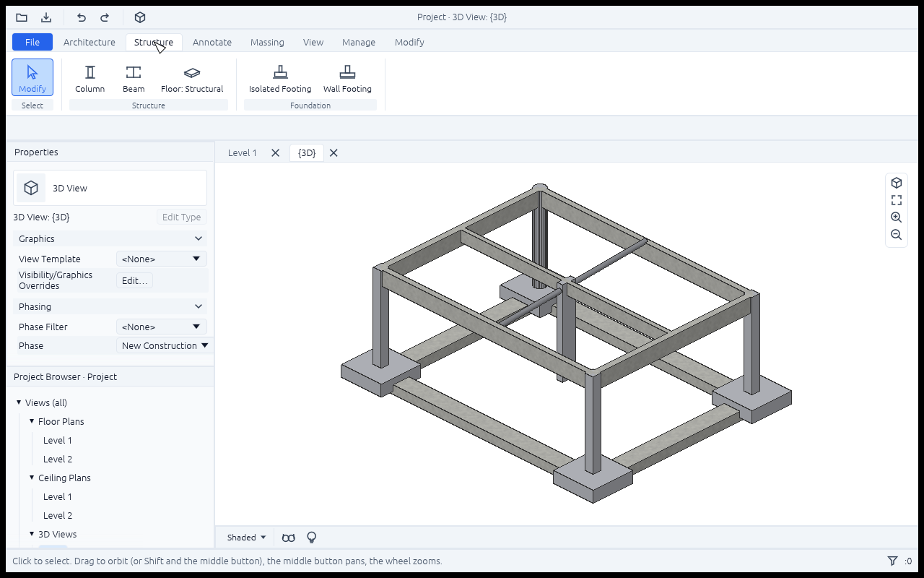
Task: Switch to the Manage ribbon tab
Action: (359, 42)
